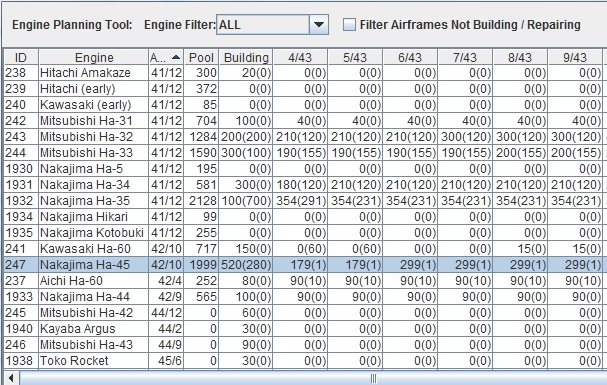Select the Toko Rocket engine row
Viewport: 607px width, 385px height.
(304, 361)
